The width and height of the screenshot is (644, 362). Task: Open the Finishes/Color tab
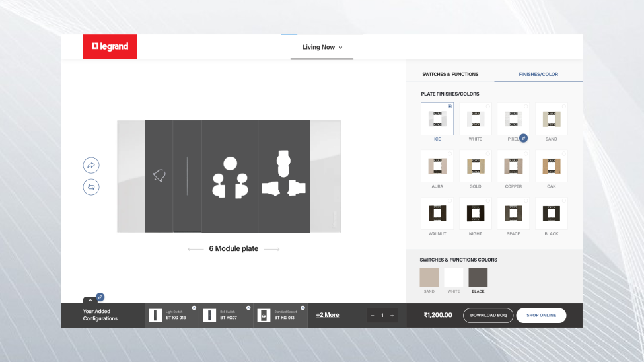(x=538, y=74)
